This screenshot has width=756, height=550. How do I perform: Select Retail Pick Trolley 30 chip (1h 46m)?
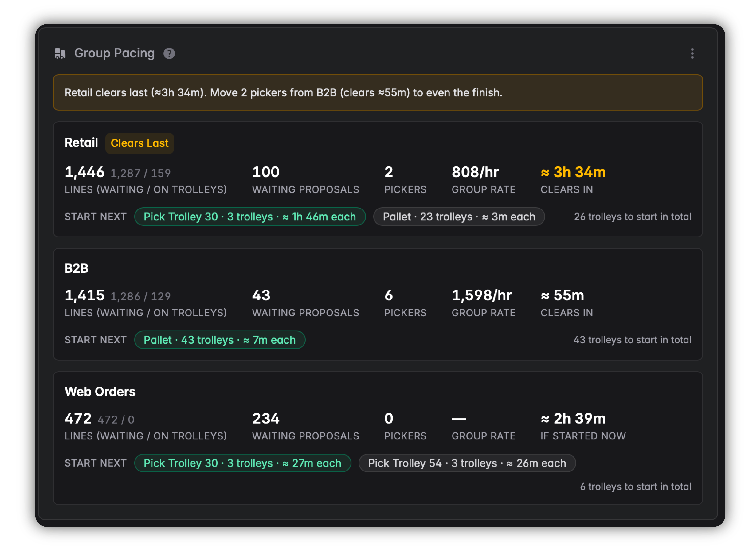[250, 217]
